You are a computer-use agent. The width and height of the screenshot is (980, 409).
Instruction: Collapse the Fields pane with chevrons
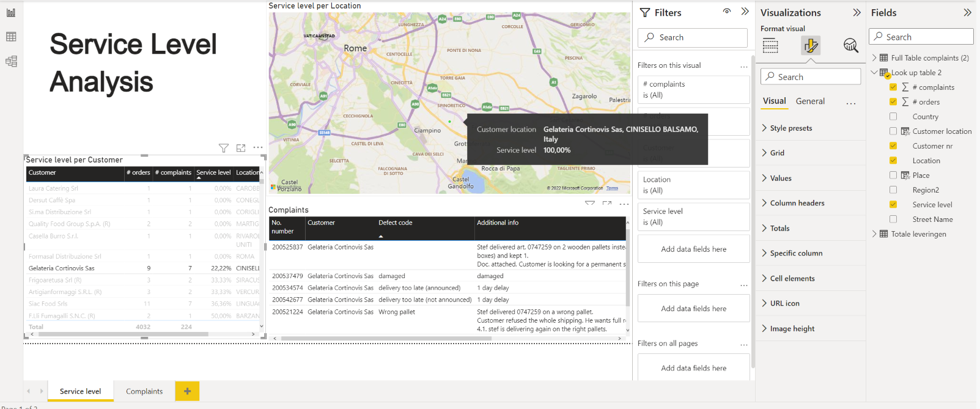(x=967, y=12)
